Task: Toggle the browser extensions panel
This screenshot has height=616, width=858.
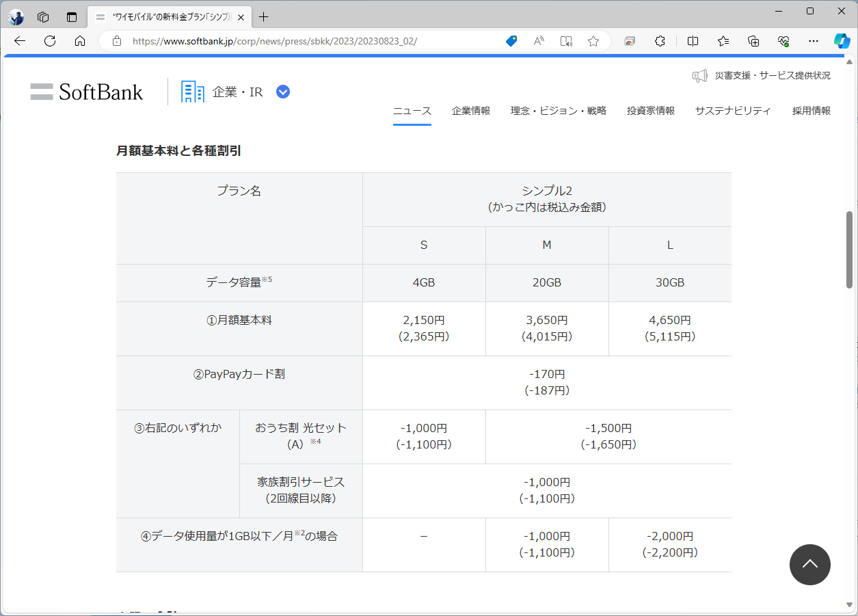Action: point(660,41)
